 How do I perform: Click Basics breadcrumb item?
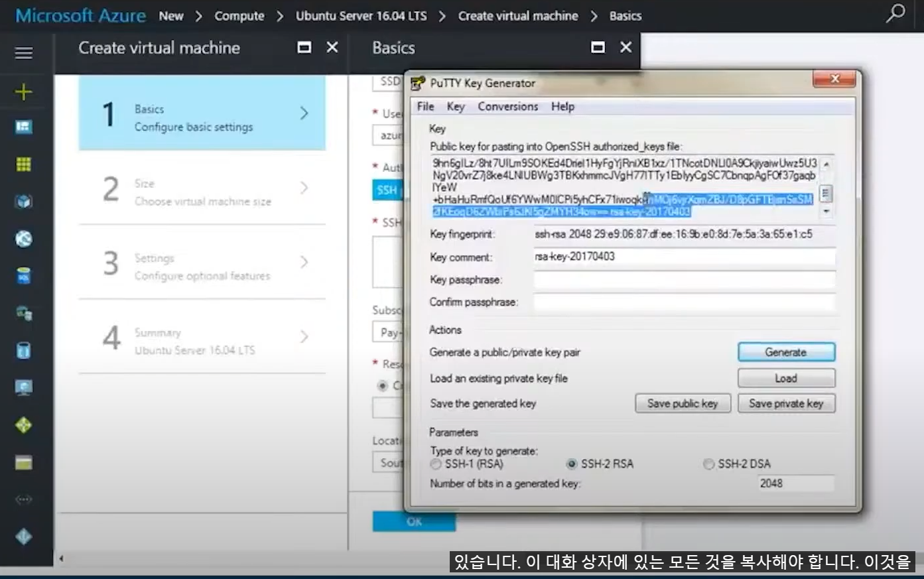click(626, 16)
